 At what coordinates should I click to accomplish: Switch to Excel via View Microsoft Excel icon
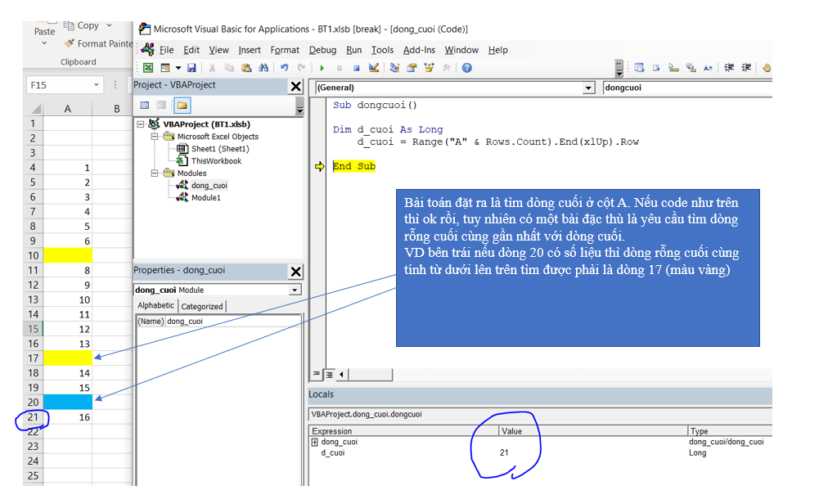click(148, 68)
